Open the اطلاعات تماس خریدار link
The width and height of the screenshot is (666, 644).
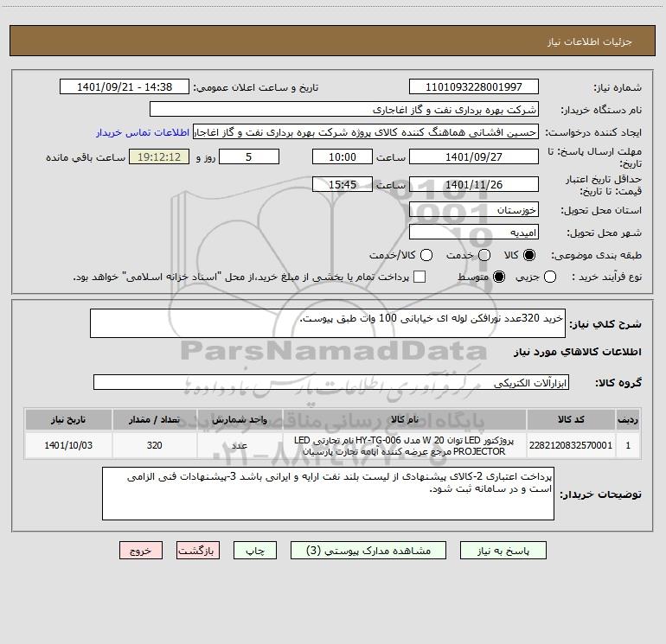click(143, 132)
